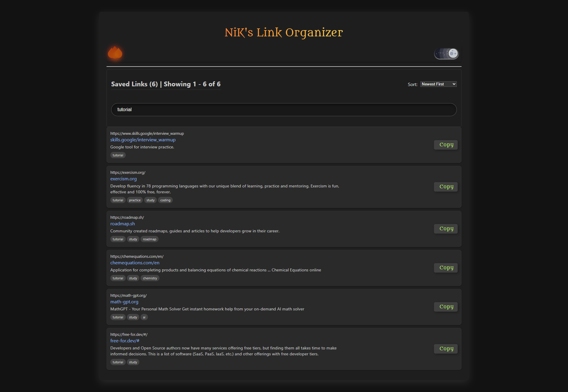Copy the math-gpt.org link

point(446,307)
